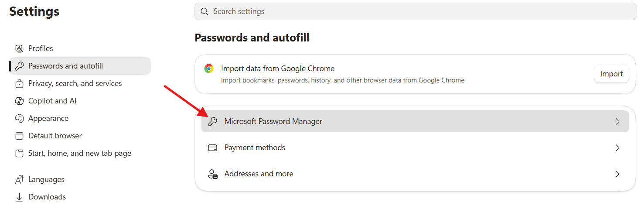
Task: Click the Google Chrome logo icon
Action: click(x=209, y=69)
